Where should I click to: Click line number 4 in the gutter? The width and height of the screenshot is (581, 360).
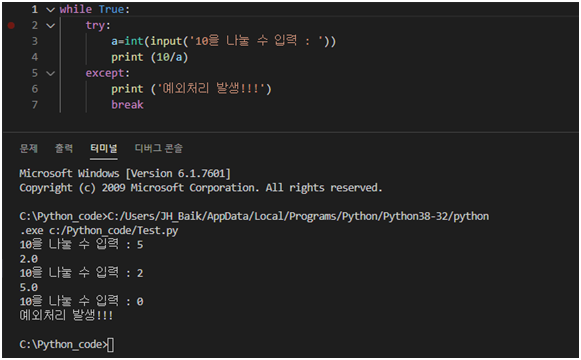(35, 57)
